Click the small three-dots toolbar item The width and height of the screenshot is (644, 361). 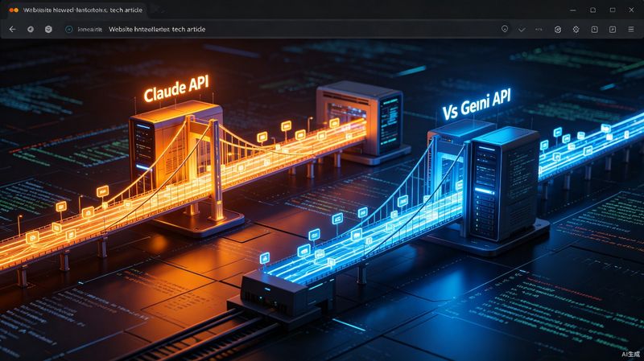click(x=539, y=30)
